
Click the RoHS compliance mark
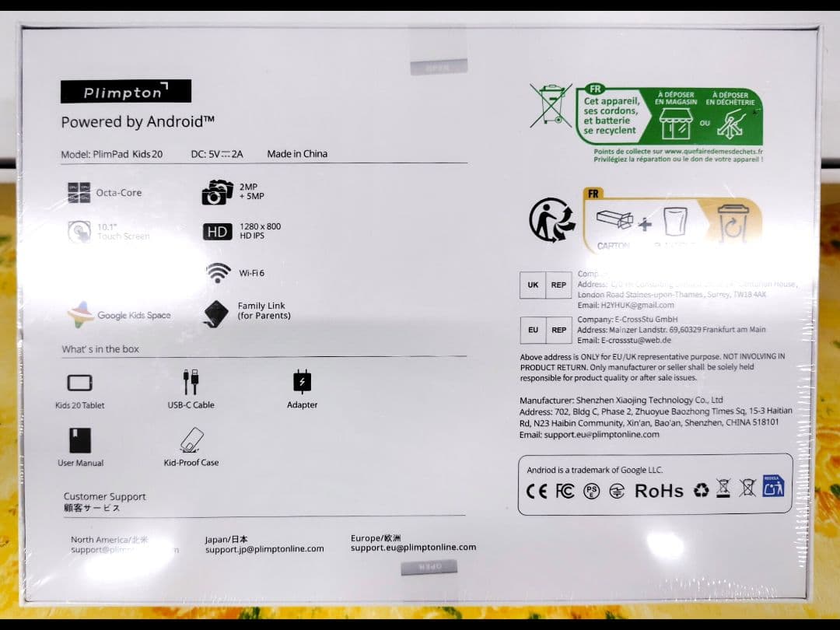(659, 491)
